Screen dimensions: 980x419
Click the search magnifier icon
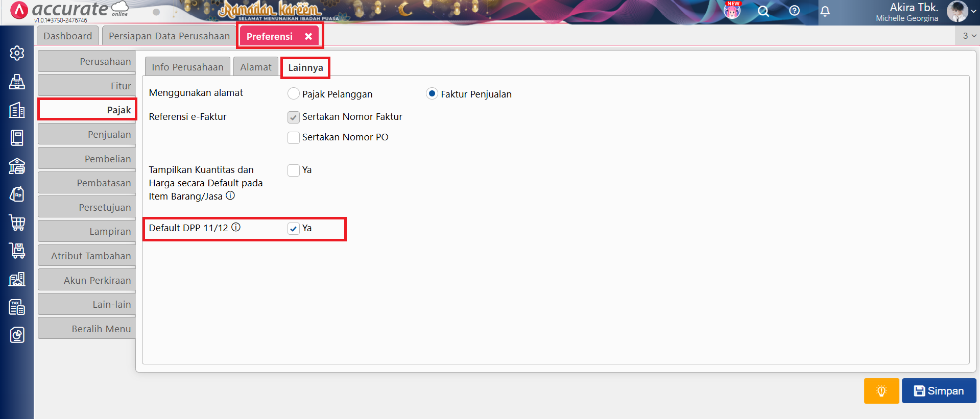coord(763,11)
